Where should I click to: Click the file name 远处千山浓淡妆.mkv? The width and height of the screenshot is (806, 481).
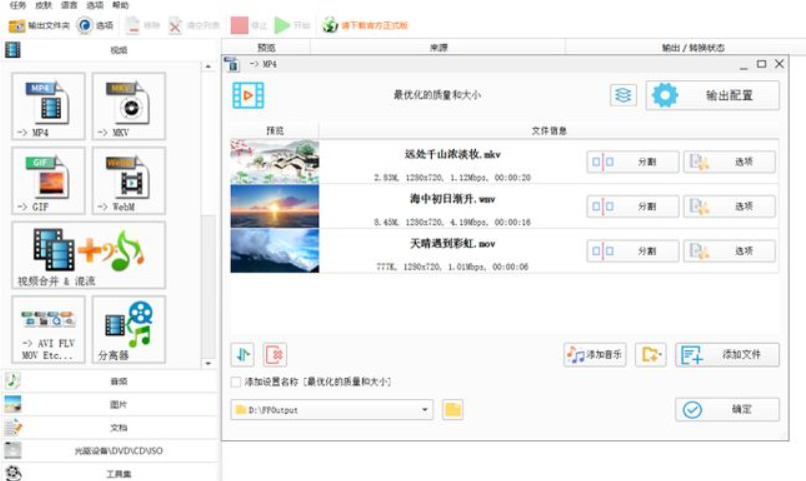click(452, 154)
